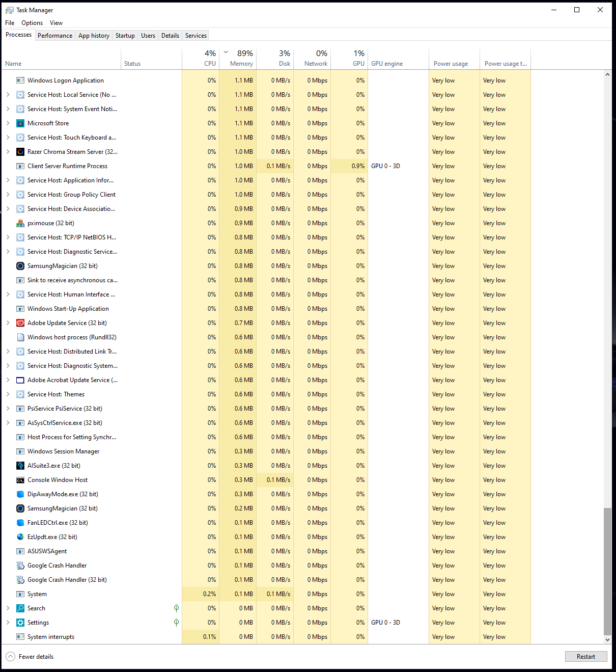This screenshot has height=672, width=616.
Task: Click the Settings suspended leaf status icon
Action: pyautogui.click(x=176, y=622)
